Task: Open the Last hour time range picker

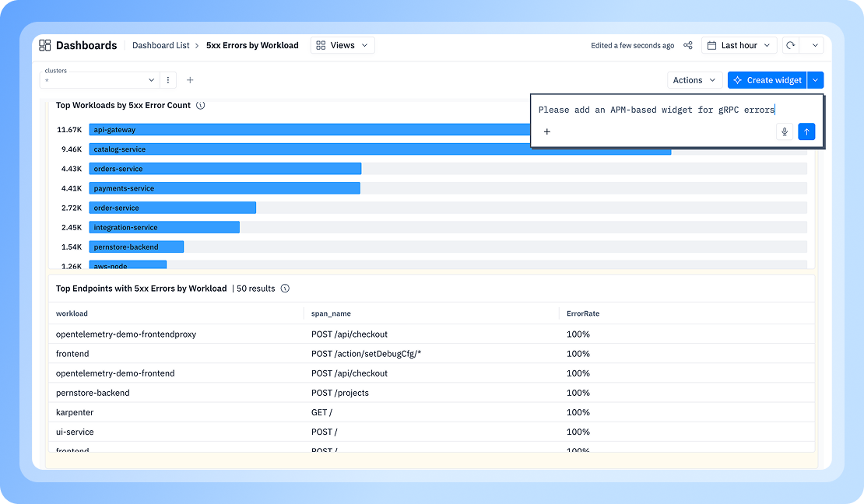Action: pyautogui.click(x=739, y=45)
